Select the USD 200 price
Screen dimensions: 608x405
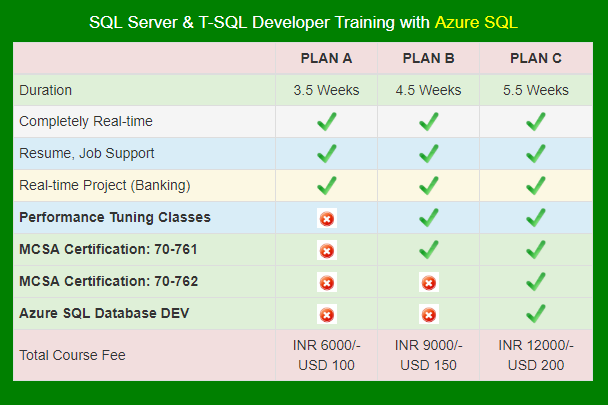point(535,365)
